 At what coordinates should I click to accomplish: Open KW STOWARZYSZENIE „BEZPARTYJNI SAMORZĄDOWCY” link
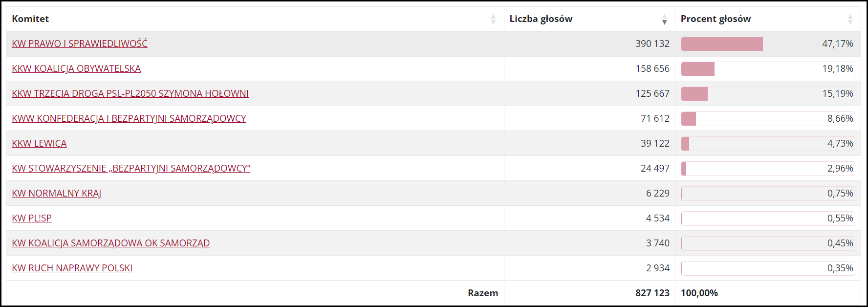pyautogui.click(x=131, y=168)
